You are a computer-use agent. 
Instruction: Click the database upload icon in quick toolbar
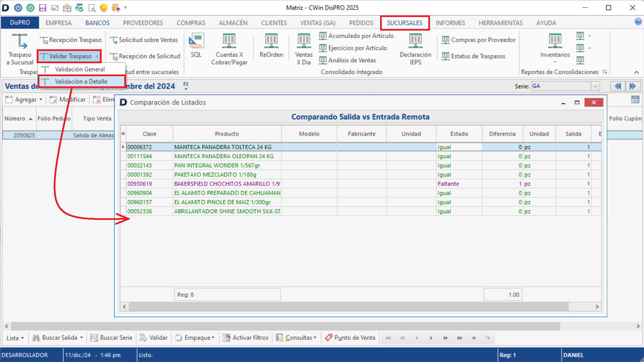click(116, 7)
